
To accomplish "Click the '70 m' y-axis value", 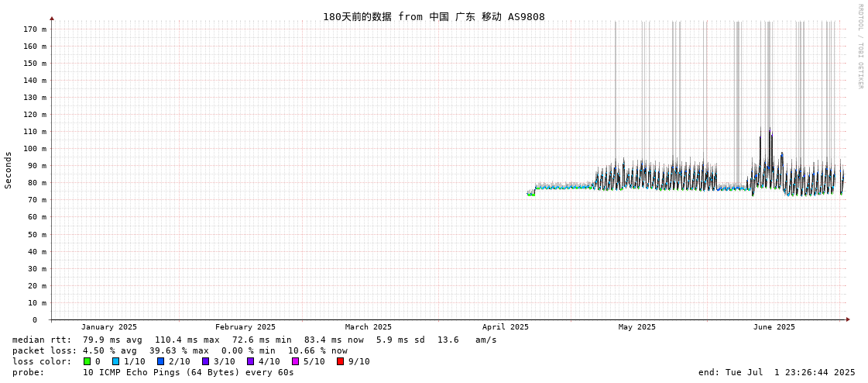I will click(x=38, y=200).
